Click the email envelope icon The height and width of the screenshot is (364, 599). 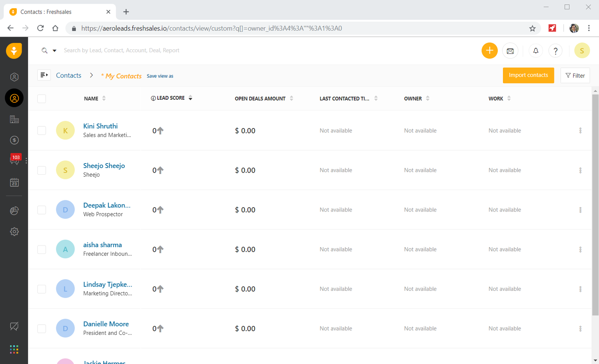pyautogui.click(x=510, y=51)
